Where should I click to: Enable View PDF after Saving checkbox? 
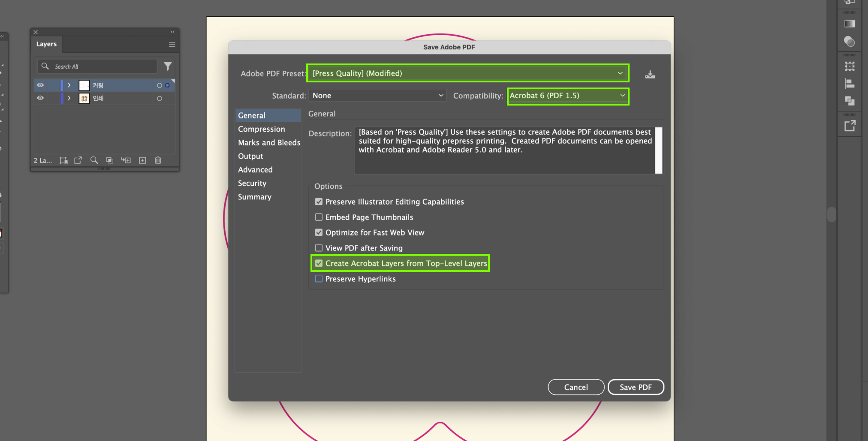click(319, 248)
